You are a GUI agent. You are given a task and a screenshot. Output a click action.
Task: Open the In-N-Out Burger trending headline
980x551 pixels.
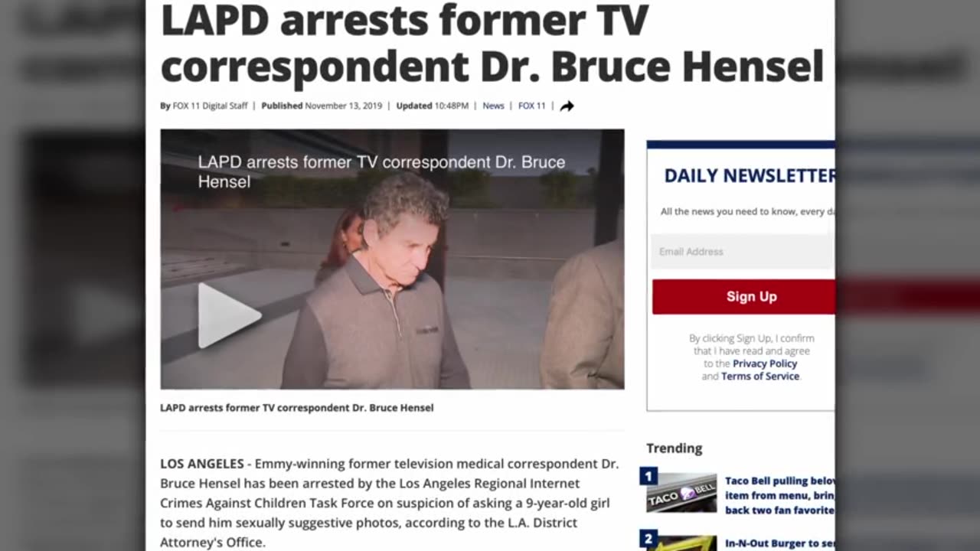pyautogui.click(x=780, y=543)
